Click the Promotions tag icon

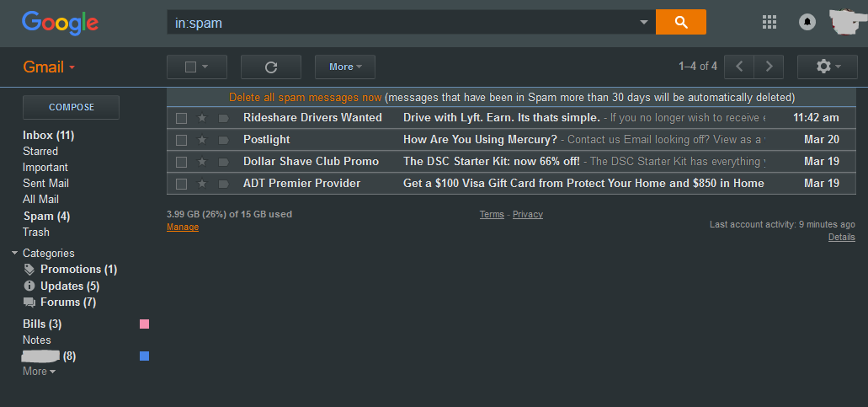click(29, 270)
